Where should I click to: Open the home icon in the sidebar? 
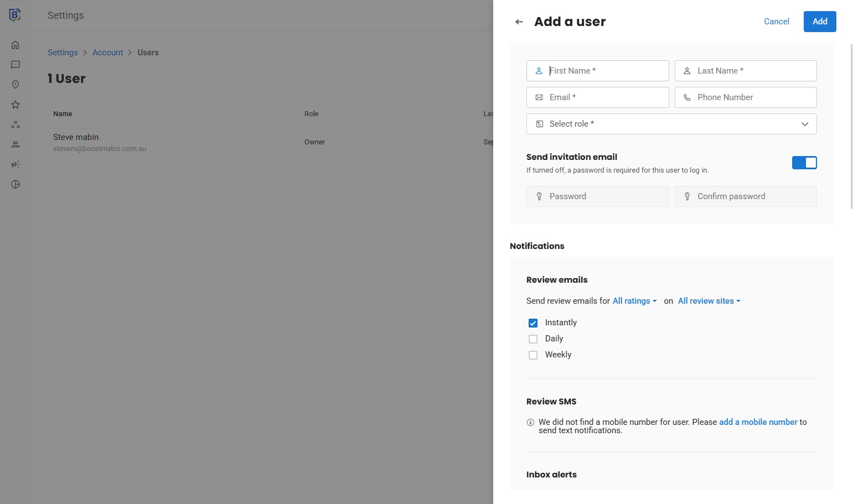(x=15, y=45)
